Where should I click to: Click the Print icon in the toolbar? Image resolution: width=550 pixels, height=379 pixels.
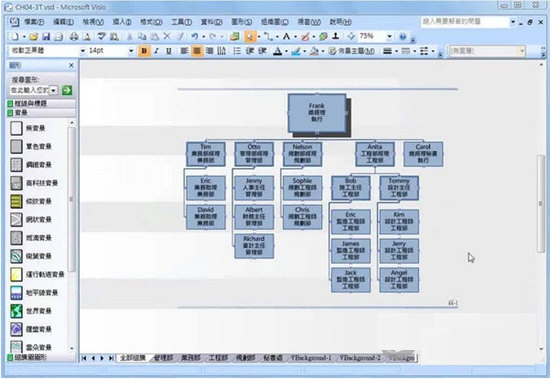click(x=73, y=36)
